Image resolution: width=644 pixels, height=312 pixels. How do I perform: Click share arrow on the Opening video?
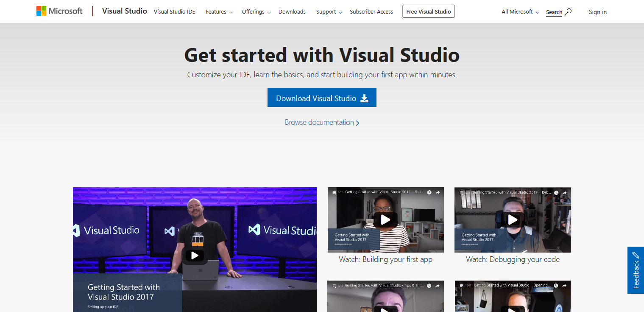pyautogui.click(x=565, y=286)
